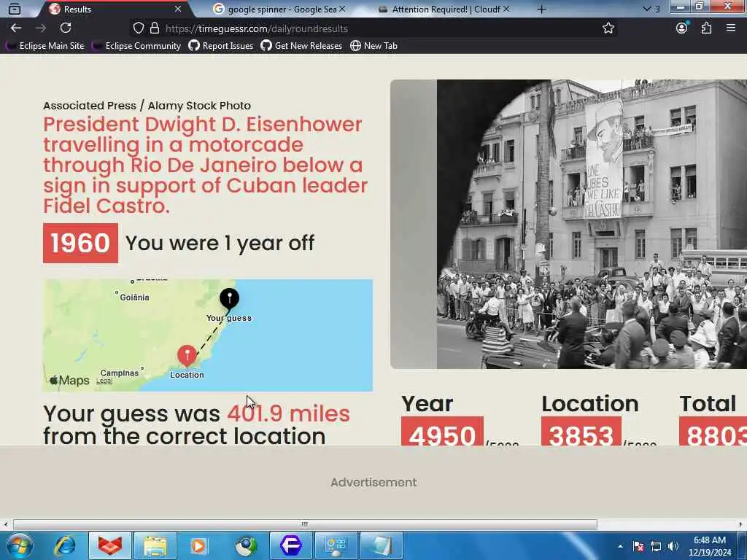Image resolution: width=747 pixels, height=560 pixels.
Task: Open the extensions puzzle icon
Action: (706, 28)
